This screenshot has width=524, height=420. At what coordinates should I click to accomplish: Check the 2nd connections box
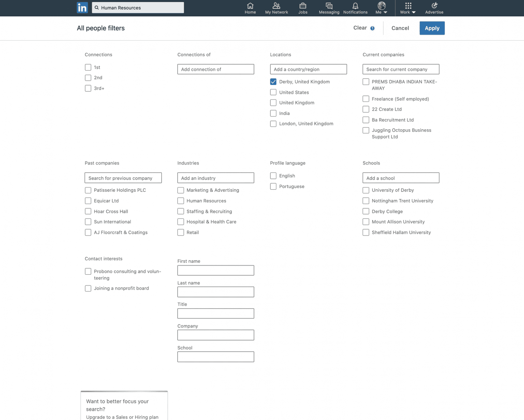pos(88,78)
